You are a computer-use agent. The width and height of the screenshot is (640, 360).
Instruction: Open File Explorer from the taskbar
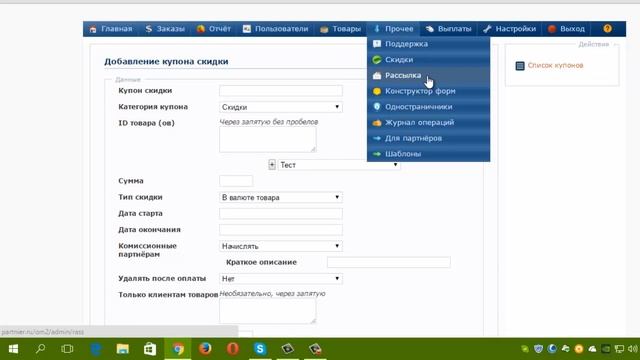122,349
